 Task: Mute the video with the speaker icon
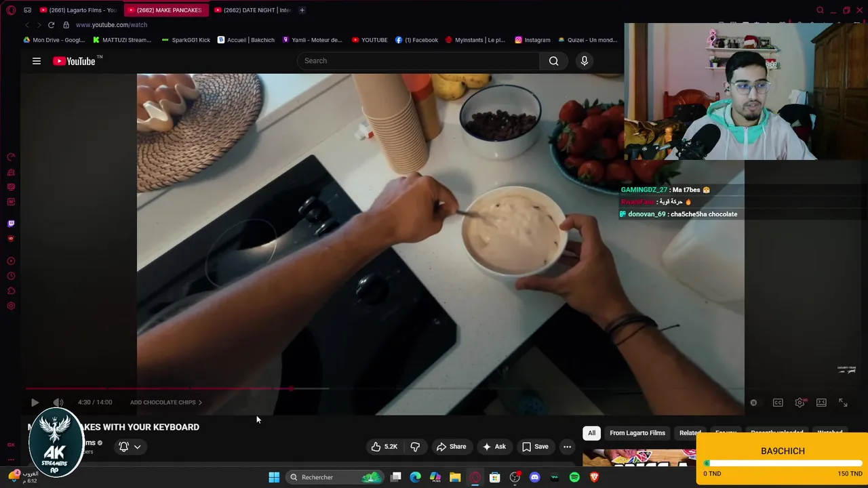pyautogui.click(x=58, y=403)
